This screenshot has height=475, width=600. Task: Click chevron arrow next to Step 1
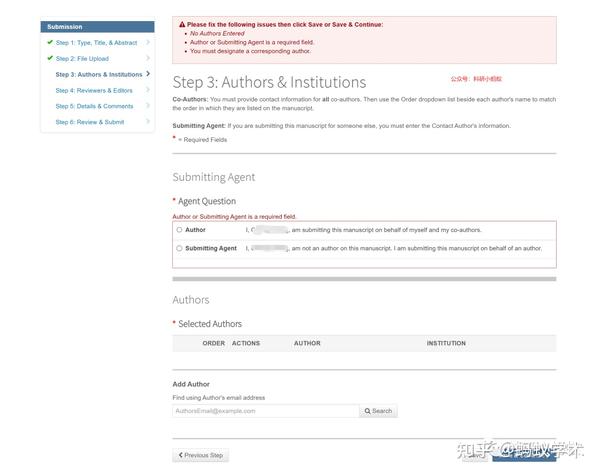pyautogui.click(x=148, y=42)
